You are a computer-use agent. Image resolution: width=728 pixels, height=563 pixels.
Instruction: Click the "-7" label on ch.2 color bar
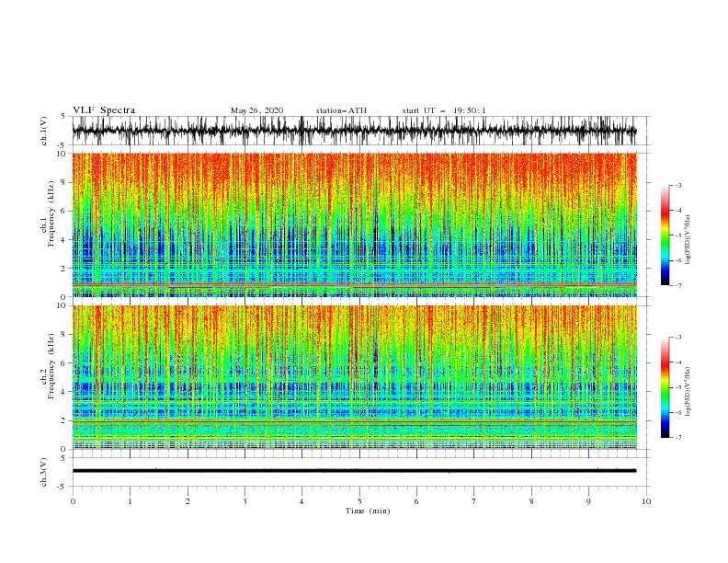677,438
